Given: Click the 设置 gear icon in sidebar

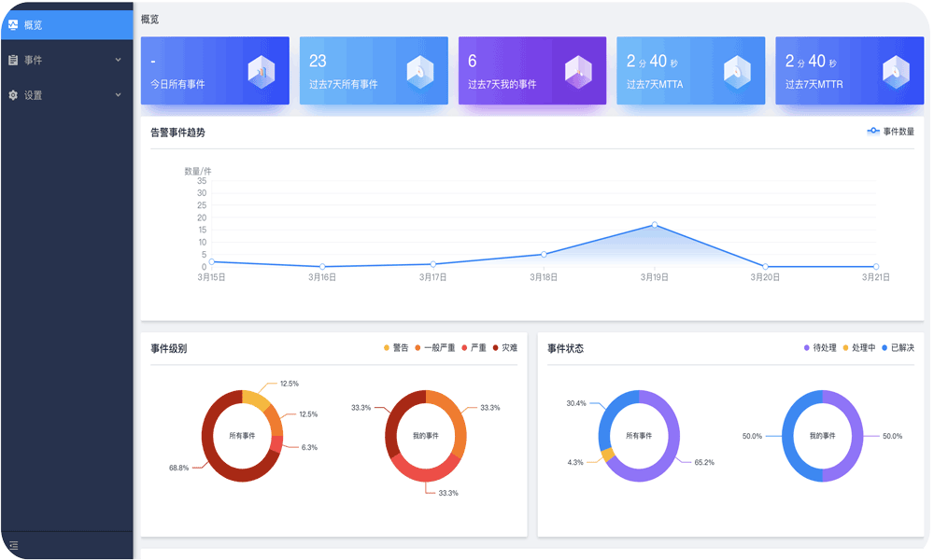Looking at the screenshot, I should pyautogui.click(x=13, y=95).
